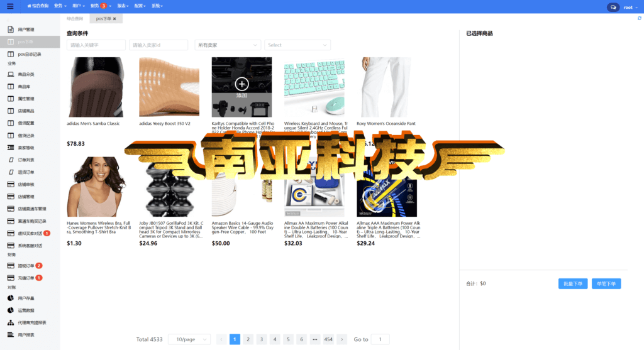Viewport: 644px width, 350px height.
Task: Select the Roxy Women's Oceanside Pant thumbnail
Action: click(x=387, y=87)
